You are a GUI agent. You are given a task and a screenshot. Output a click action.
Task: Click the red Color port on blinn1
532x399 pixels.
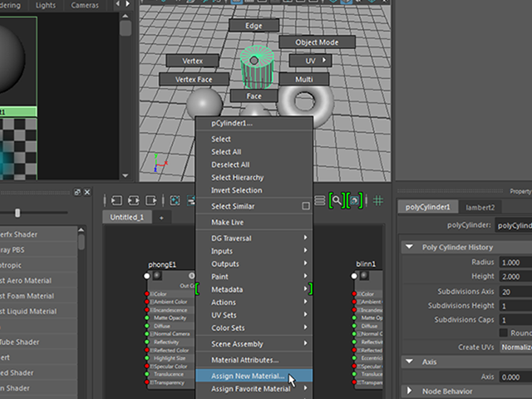click(354, 293)
